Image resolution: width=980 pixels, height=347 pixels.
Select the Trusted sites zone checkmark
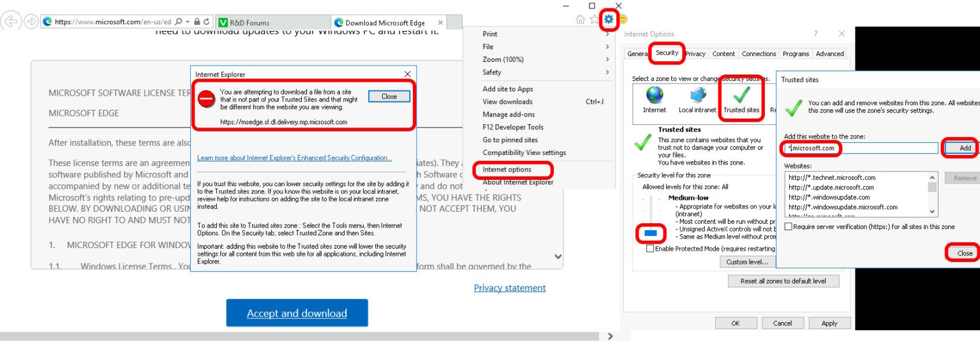point(741,96)
